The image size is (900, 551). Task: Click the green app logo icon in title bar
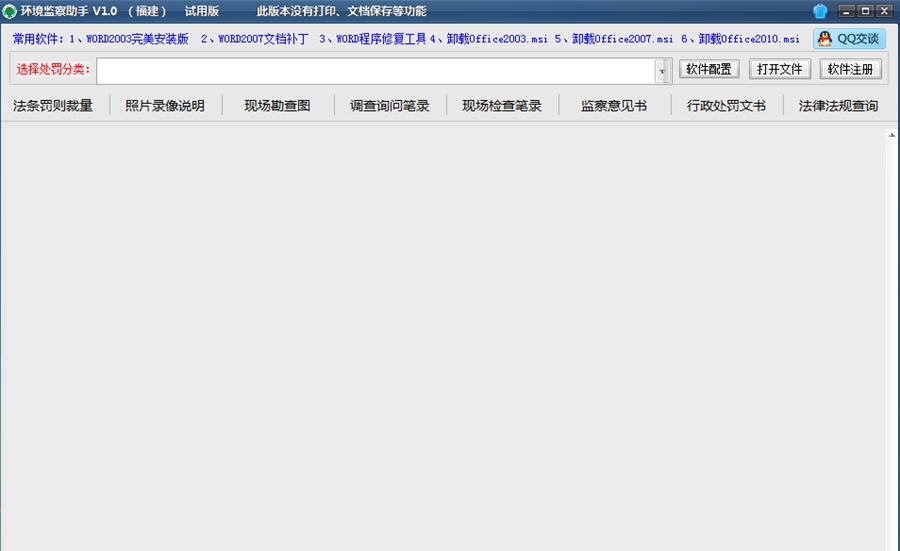click(9, 11)
